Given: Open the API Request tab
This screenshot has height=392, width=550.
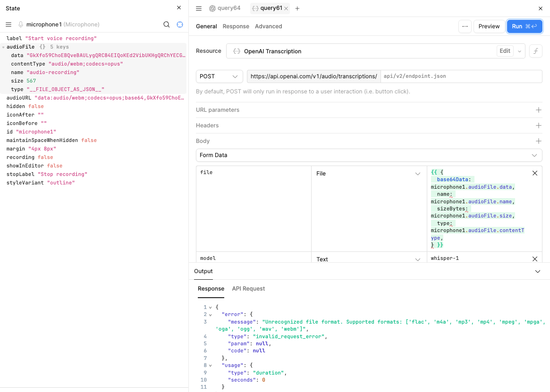Looking at the screenshot, I should pos(248,289).
